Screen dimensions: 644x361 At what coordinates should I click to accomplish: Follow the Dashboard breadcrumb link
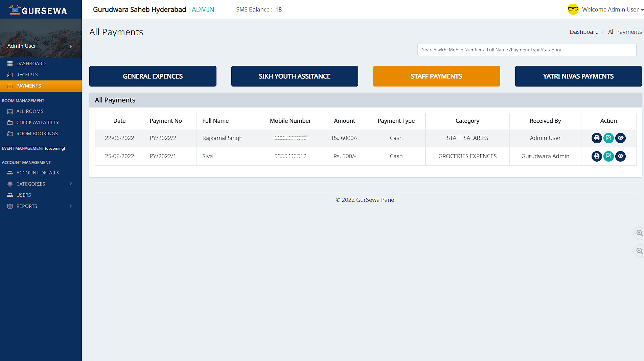coord(584,32)
